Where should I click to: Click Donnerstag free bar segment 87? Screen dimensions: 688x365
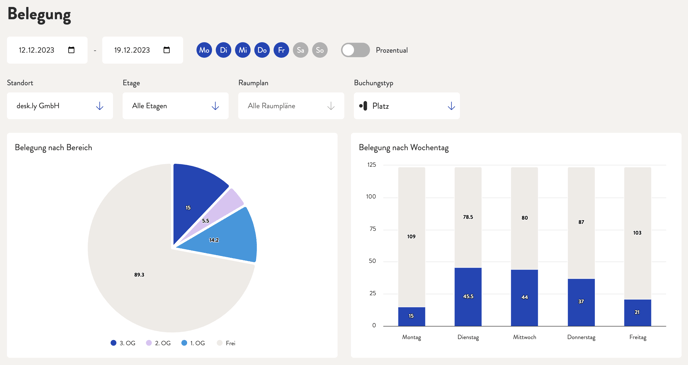click(x=581, y=223)
